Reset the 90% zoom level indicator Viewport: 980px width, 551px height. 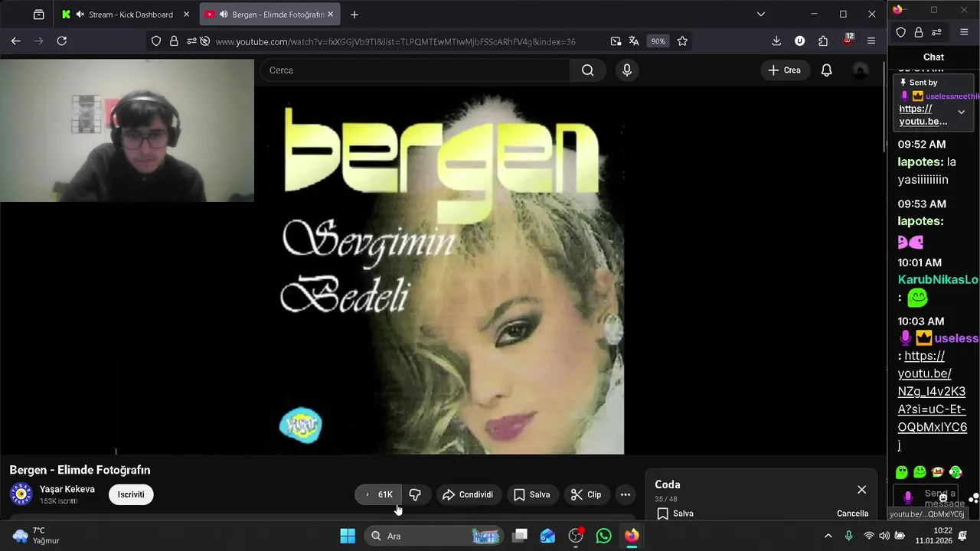click(658, 41)
